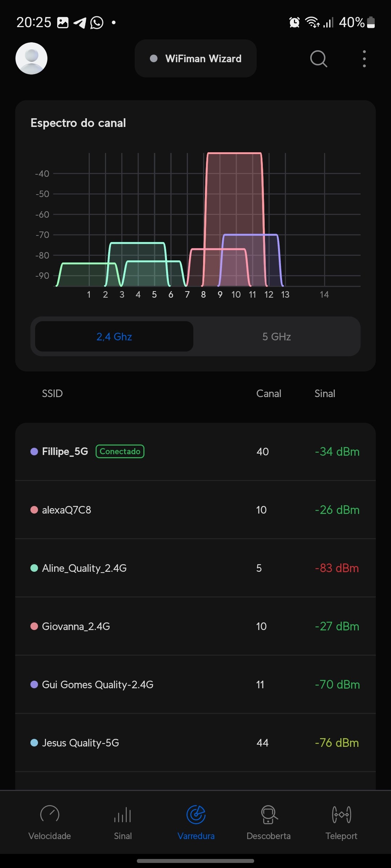Sort networks by Sinal column

[325, 393]
